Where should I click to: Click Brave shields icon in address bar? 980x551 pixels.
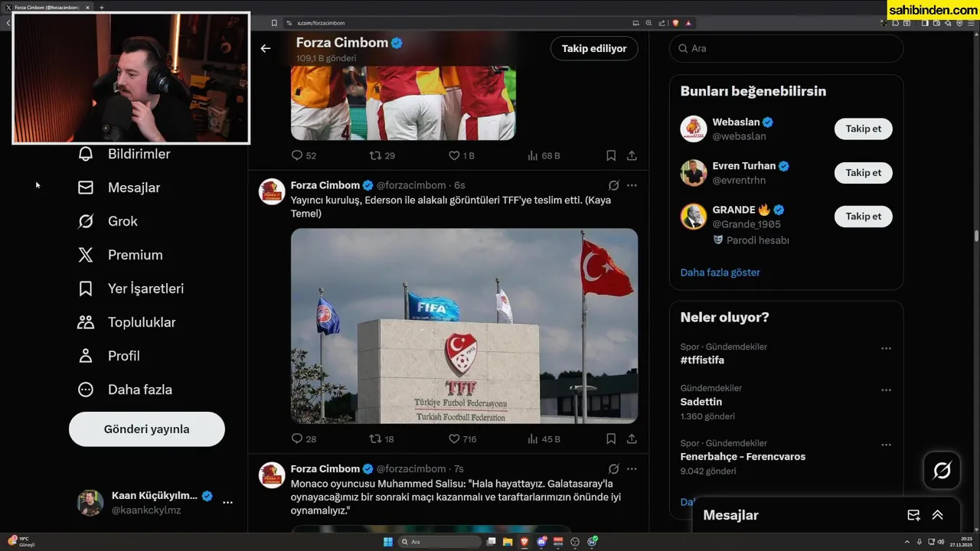[675, 23]
